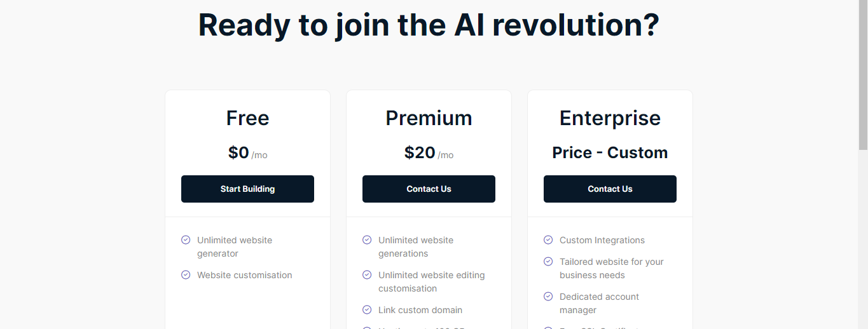The width and height of the screenshot is (868, 329).
Task: Click check icon beside Link custom domain
Action: (367, 310)
